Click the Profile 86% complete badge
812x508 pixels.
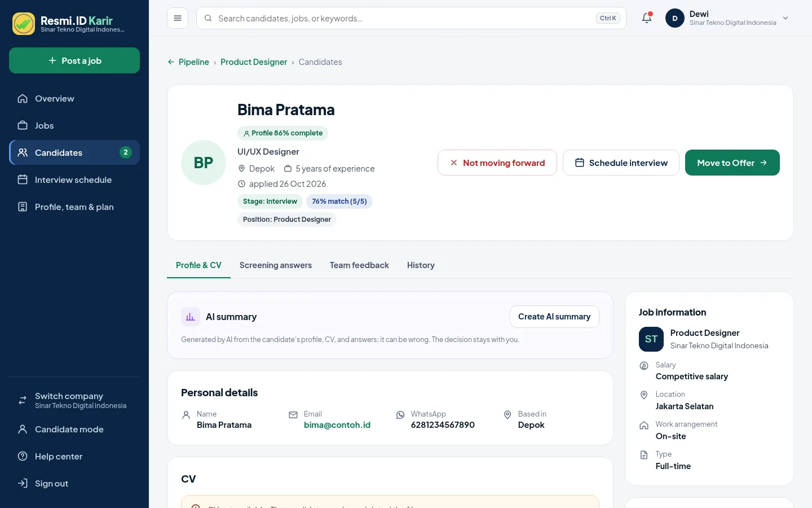click(x=283, y=133)
